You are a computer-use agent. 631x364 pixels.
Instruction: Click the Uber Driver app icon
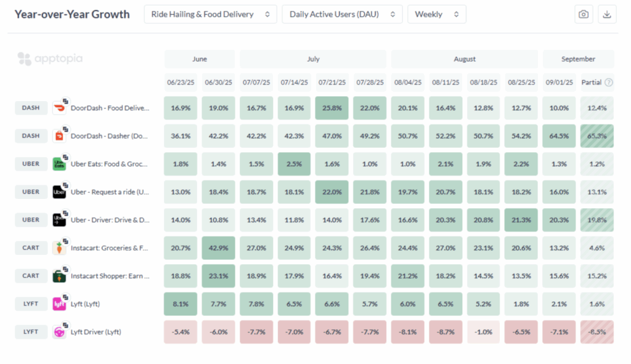(x=60, y=220)
